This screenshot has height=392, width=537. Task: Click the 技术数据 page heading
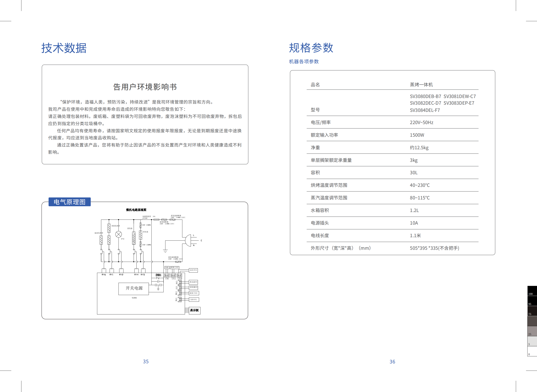click(x=64, y=48)
